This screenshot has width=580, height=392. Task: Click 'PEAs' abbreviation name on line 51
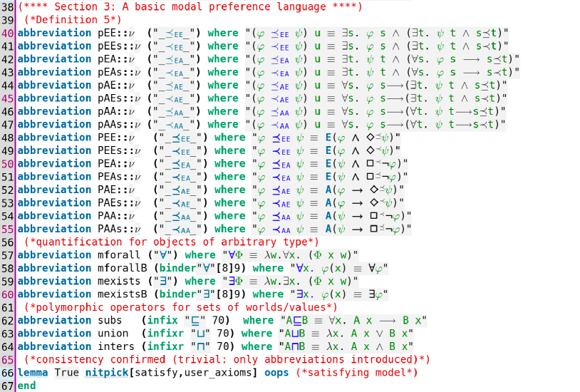110,177
